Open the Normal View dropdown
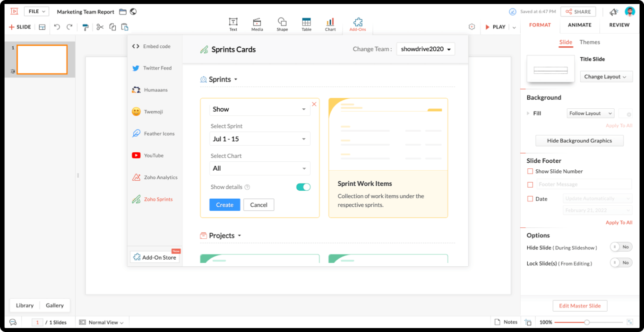 pos(102,322)
